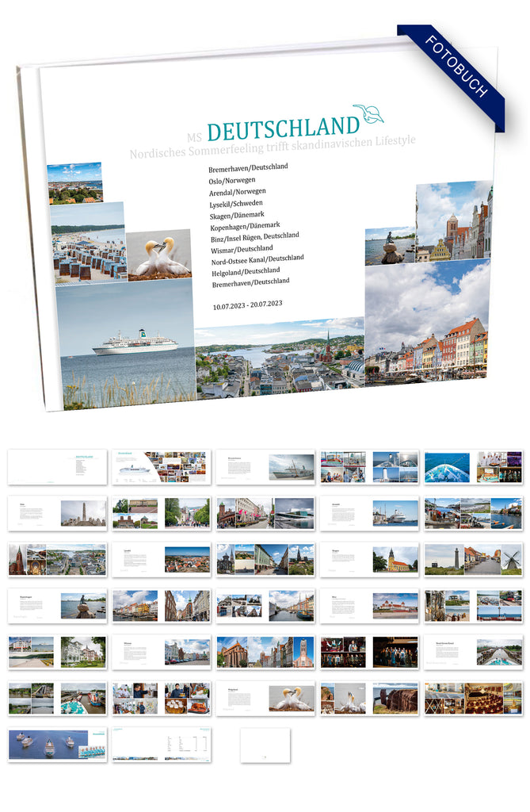This screenshot has width=530, height=812.
Task: Click the two gannets photo on cover
Action: click(x=159, y=255)
